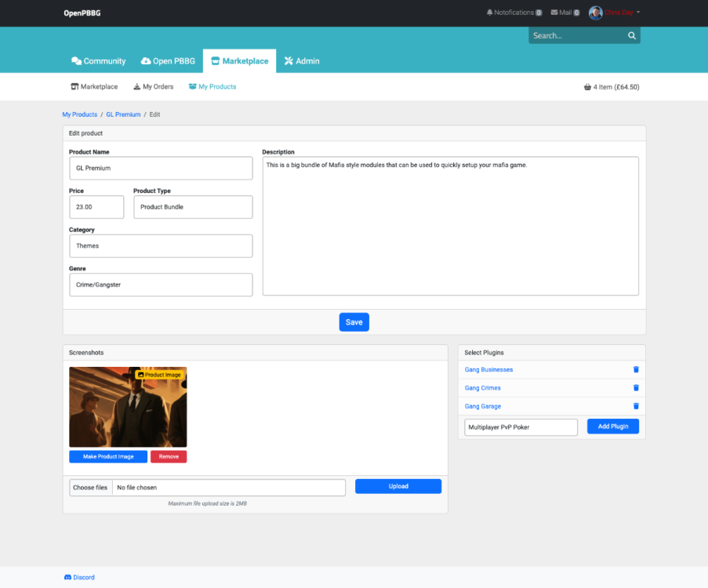Click the Add Plugin button
The width and height of the screenshot is (708, 588).
(x=612, y=426)
